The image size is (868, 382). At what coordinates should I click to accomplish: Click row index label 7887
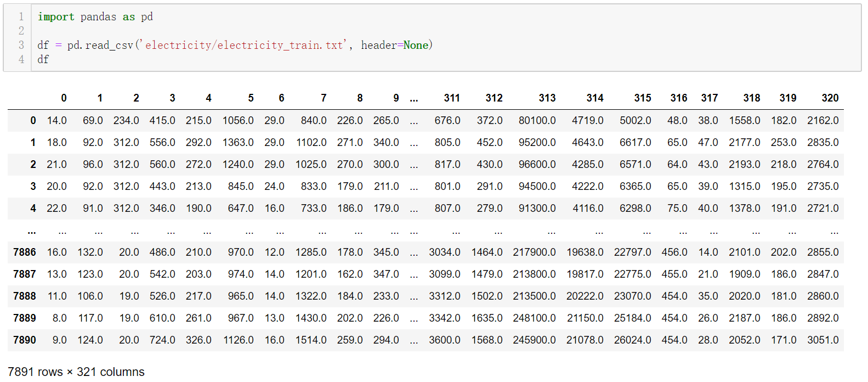click(x=25, y=274)
